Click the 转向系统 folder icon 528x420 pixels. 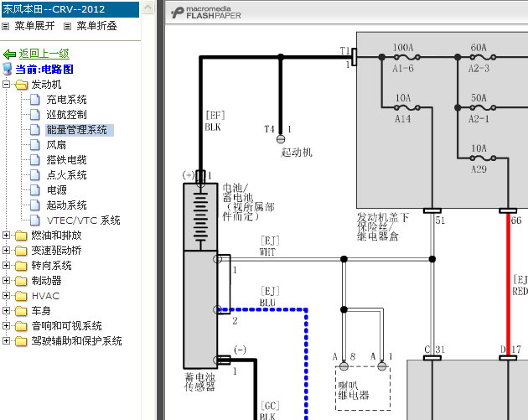21,266
